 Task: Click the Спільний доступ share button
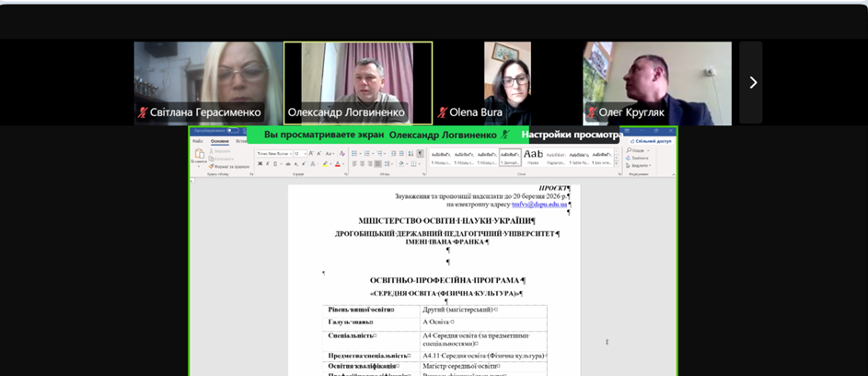(x=651, y=141)
